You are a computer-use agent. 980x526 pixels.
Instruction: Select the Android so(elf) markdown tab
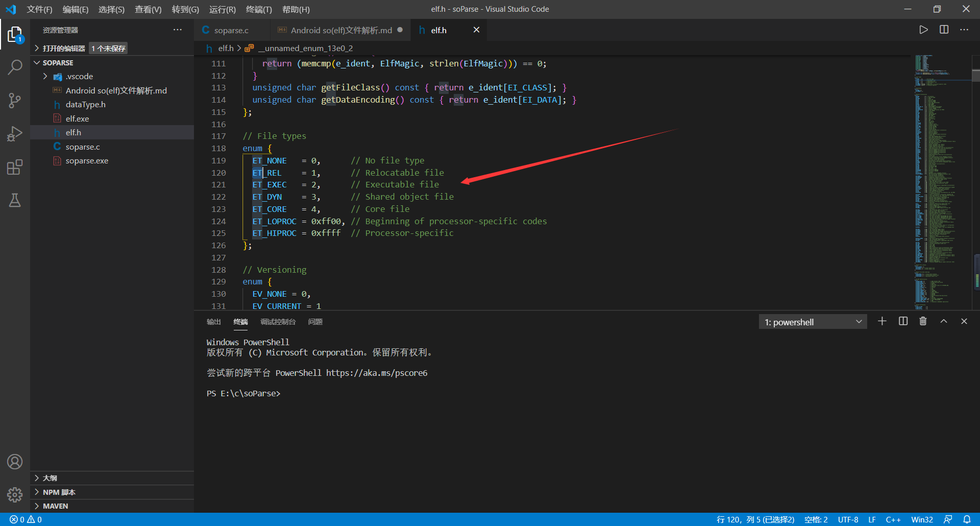pos(341,30)
